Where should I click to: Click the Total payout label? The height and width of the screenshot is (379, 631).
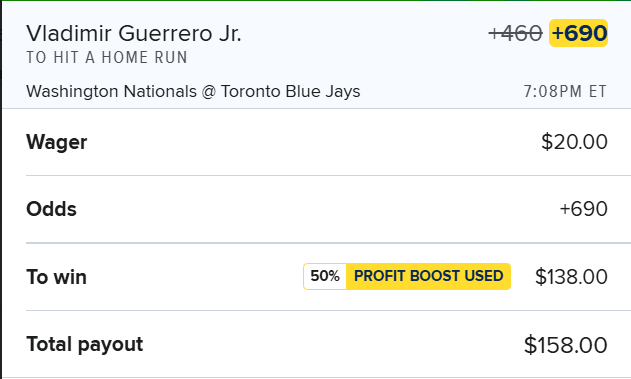(x=85, y=345)
